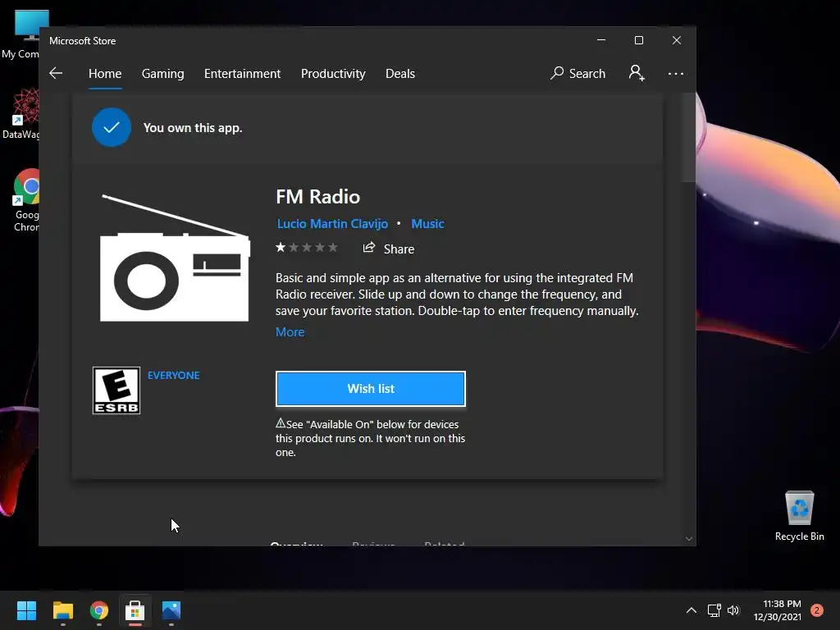Click the 'You own this app.' text
Viewport: 840px width, 630px height.
pos(193,128)
